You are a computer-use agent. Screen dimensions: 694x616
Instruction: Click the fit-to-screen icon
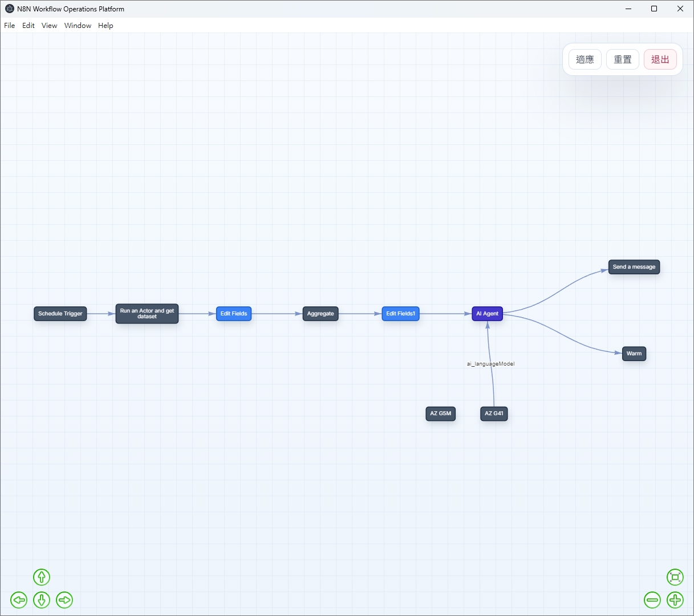(675, 577)
